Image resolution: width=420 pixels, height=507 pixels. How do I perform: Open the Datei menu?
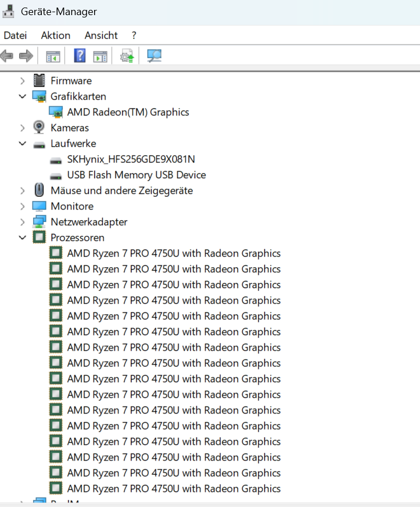point(15,35)
